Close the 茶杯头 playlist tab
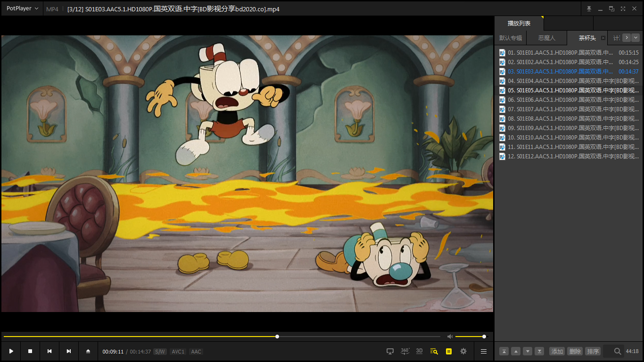The height and width of the screenshot is (362, 644). tap(603, 38)
